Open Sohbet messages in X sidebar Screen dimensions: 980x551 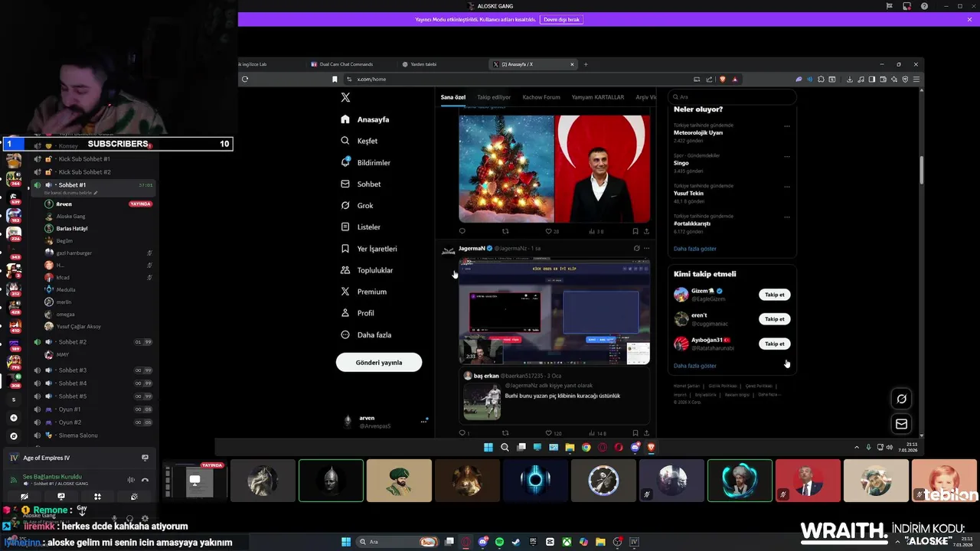(361, 184)
